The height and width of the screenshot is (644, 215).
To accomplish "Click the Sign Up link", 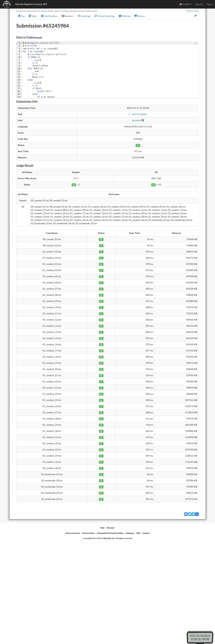I will tap(199, 4).
